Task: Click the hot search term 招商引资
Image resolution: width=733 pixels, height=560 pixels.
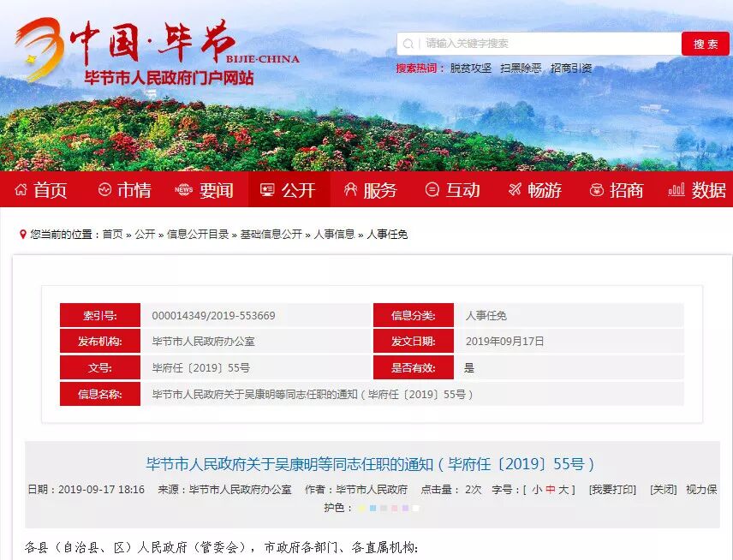Action: (x=571, y=69)
